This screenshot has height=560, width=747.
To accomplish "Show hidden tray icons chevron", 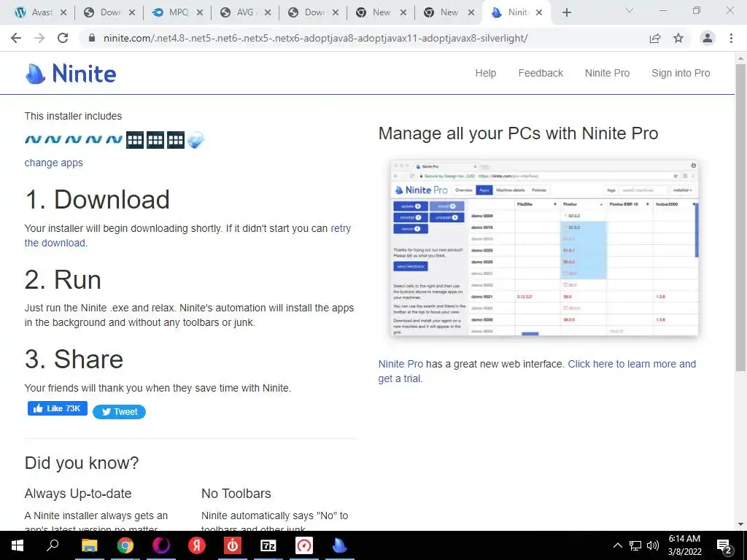I will click(617, 545).
